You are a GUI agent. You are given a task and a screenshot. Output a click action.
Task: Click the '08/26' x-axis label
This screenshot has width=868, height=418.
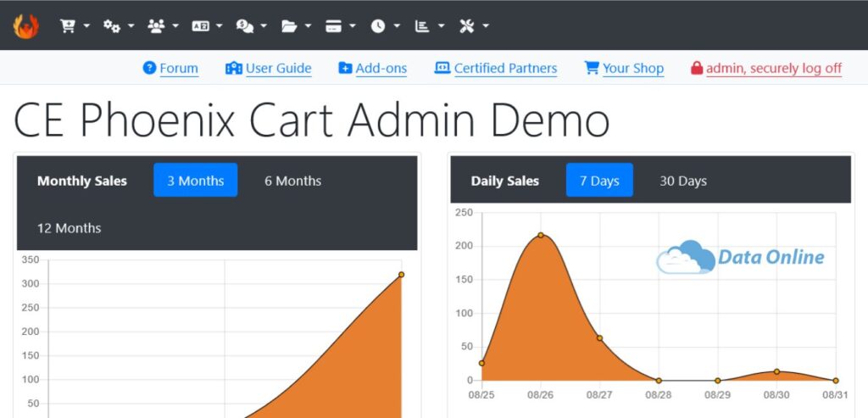pyautogui.click(x=541, y=395)
